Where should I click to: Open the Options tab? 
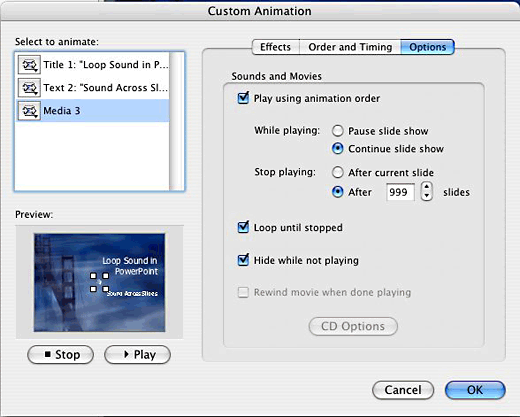coord(427,47)
